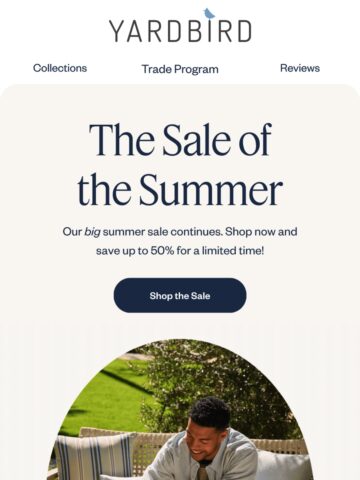The height and width of the screenshot is (480, 360).
Task: Click the white cushion beside the man
Action: [x=285, y=465]
